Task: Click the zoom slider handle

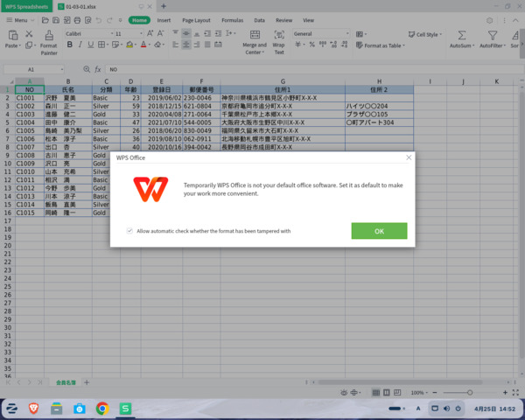Action: tap(470, 393)
